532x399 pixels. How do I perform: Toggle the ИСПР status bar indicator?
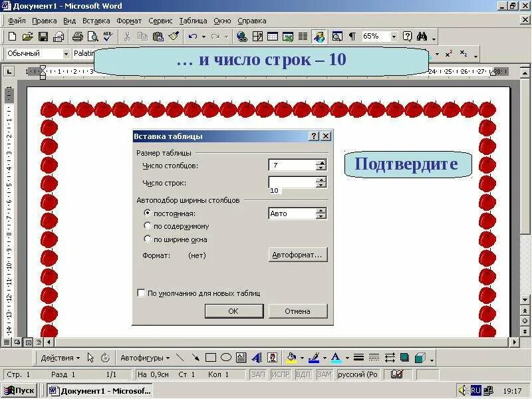tap(281, 374)
